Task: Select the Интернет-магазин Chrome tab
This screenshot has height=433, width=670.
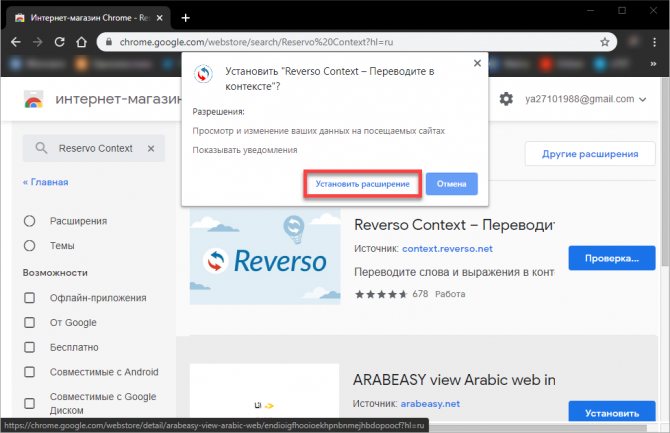Action: point(90,18)
